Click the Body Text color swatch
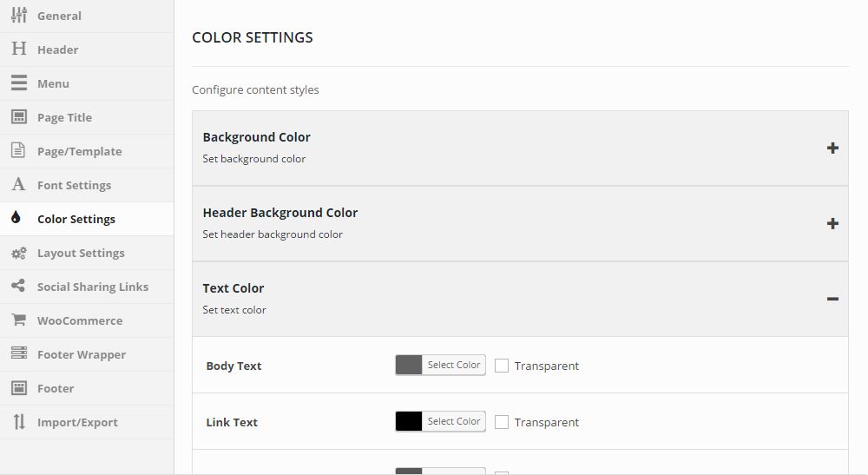The image size is (868, 475). (x=409, y=365)
